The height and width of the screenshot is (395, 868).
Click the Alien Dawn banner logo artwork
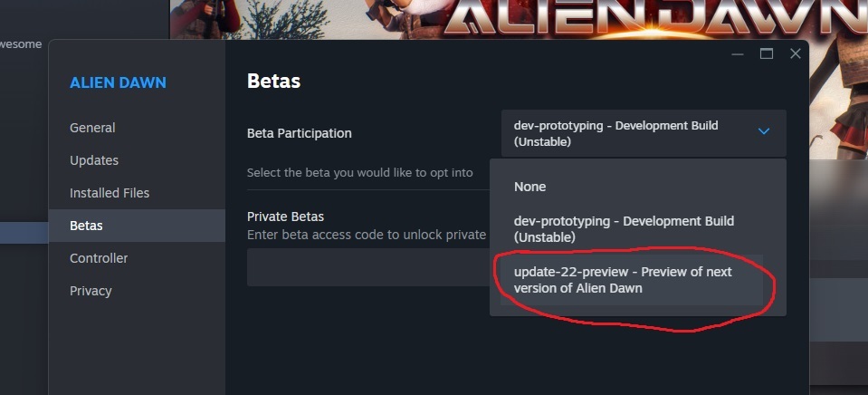(x=652, y=18)
